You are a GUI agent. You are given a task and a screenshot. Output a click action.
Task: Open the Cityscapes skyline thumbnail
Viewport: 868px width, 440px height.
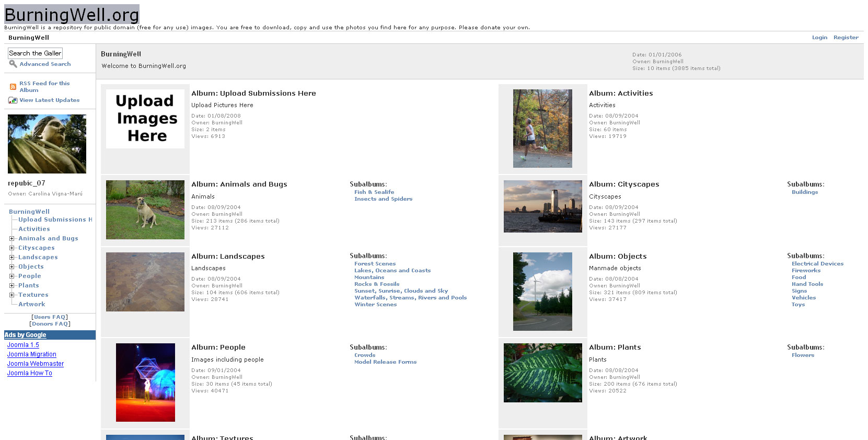(542, 206)
